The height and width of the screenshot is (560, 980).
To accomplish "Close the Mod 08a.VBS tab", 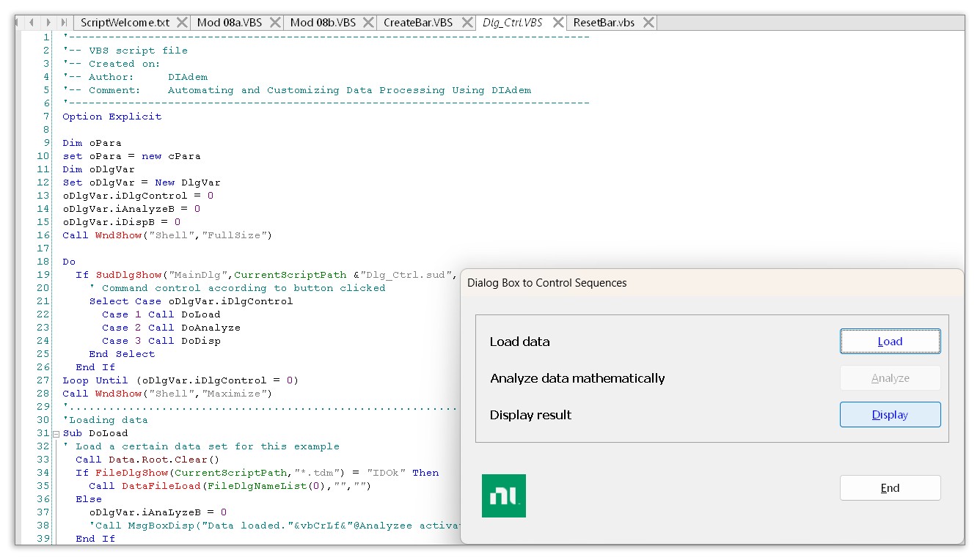I will tap(274, 23).
